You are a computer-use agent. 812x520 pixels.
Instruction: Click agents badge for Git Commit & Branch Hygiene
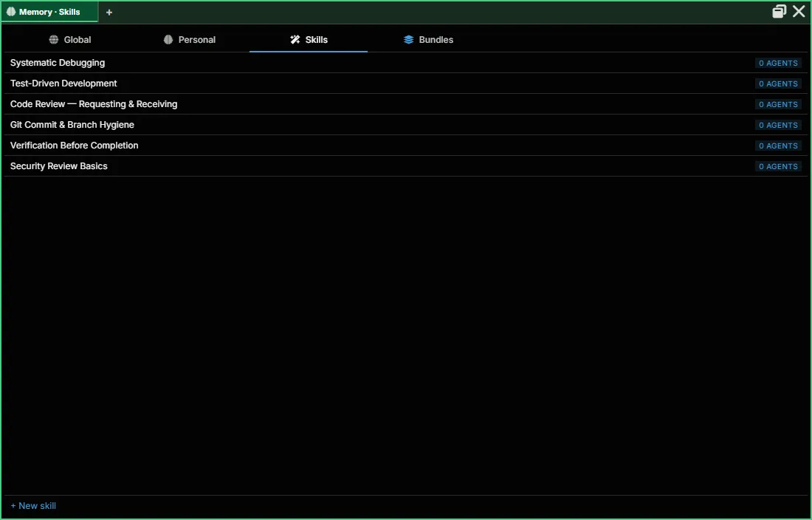(778, 126)
